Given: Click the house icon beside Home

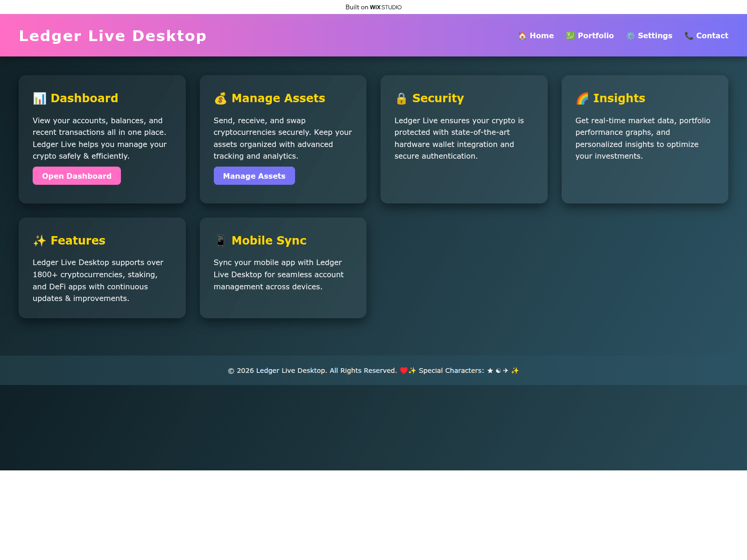Looking at the screenshot, I should (522, 36).
